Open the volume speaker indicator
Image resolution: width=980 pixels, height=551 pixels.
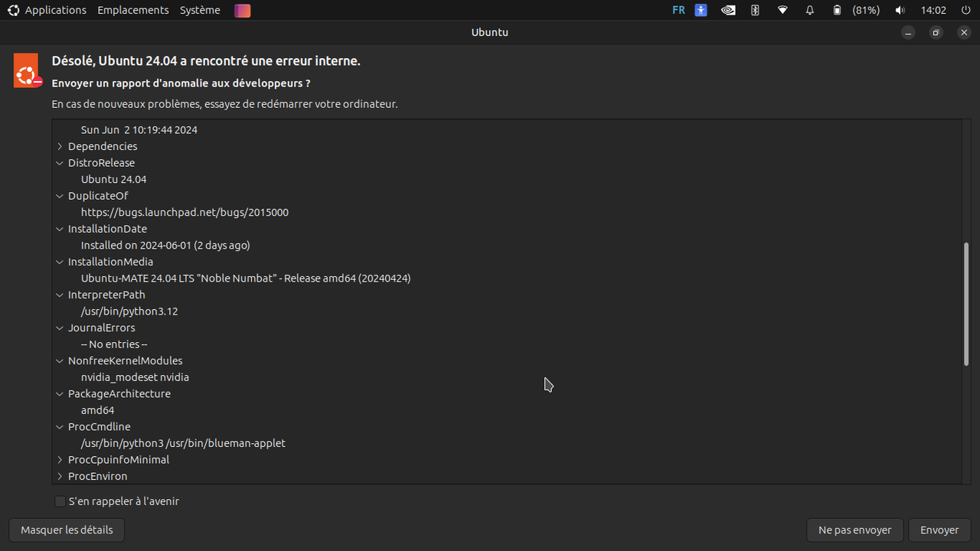click(900, 10)
